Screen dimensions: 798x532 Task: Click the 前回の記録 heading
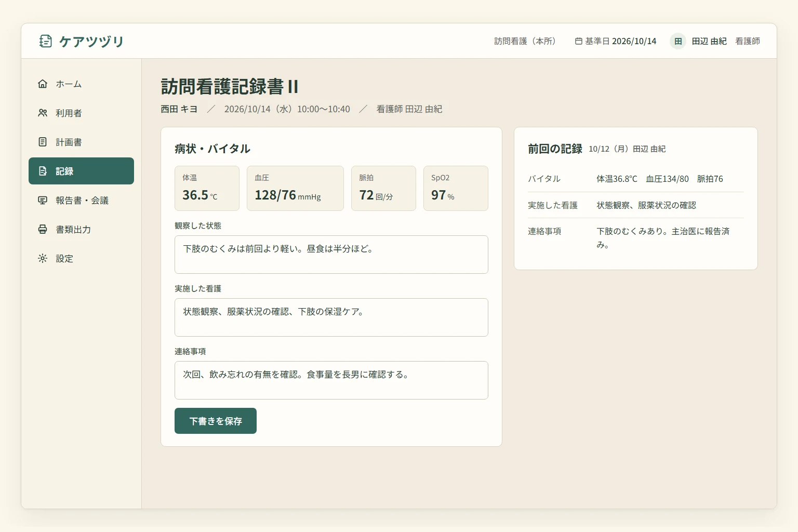tap(555, 149)
